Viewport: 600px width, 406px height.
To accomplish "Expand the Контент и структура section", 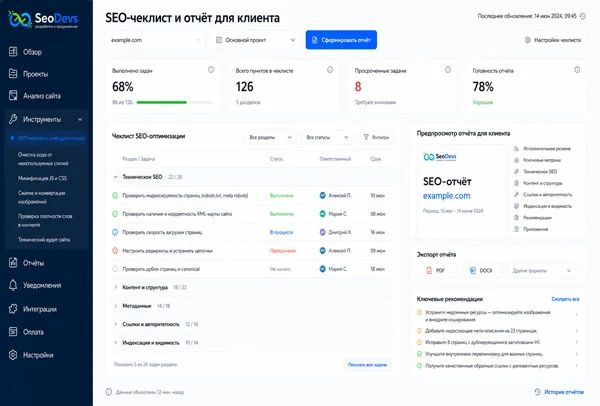I will [115, 287].
